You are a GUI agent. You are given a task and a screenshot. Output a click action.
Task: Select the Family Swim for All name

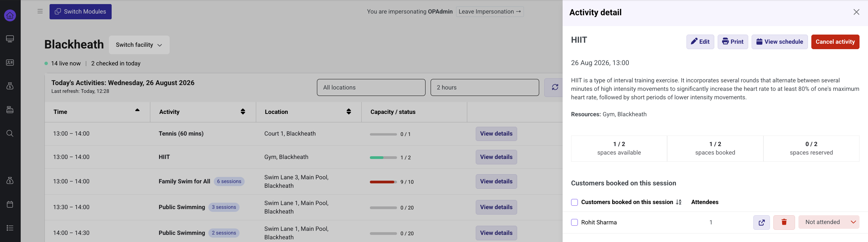(184, 181)
